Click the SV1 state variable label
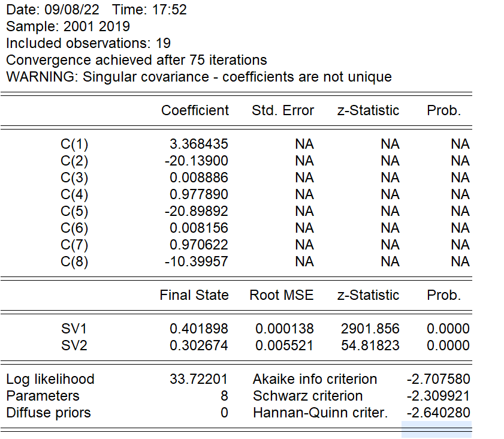Viewport: 504px width, 439px height. 74,329
